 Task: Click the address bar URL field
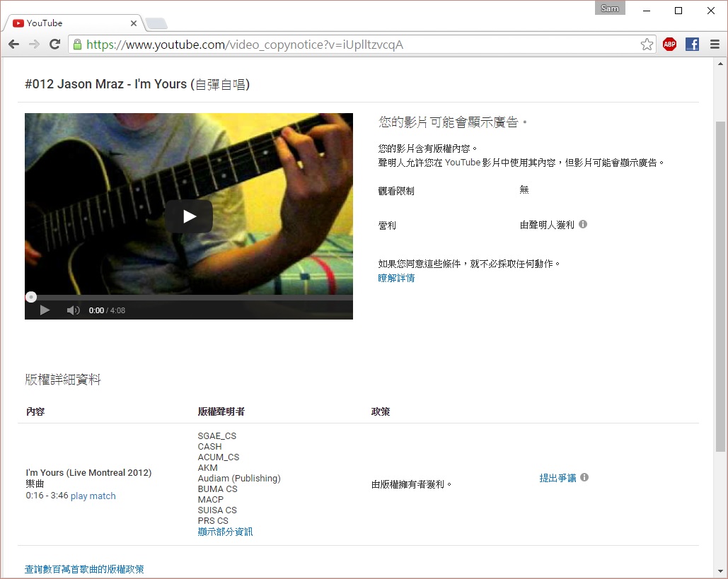click(x=362, y=45)
